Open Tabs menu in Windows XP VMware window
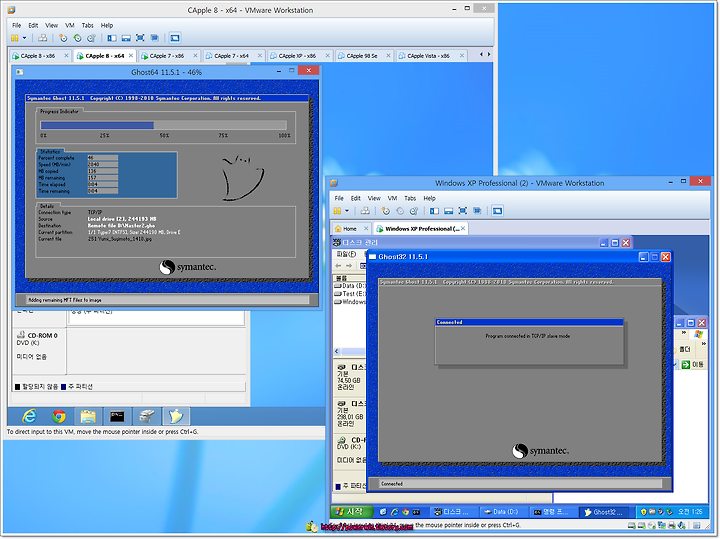Screen dimensions: 720x539 click(410, 198)
